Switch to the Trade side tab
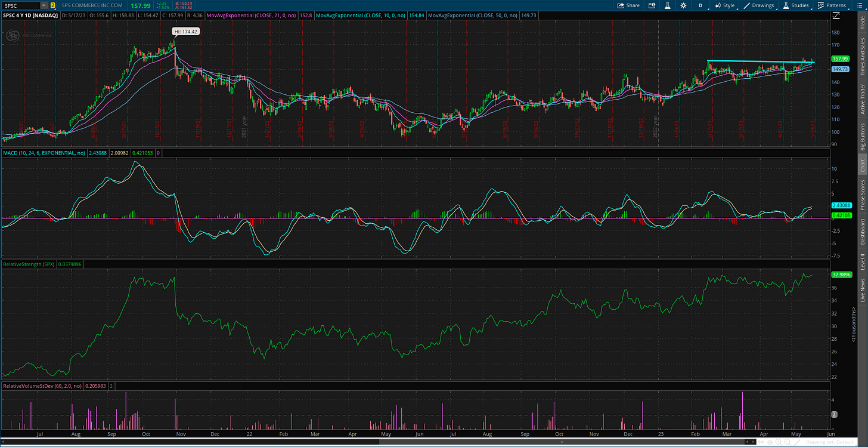 [862, 24]
